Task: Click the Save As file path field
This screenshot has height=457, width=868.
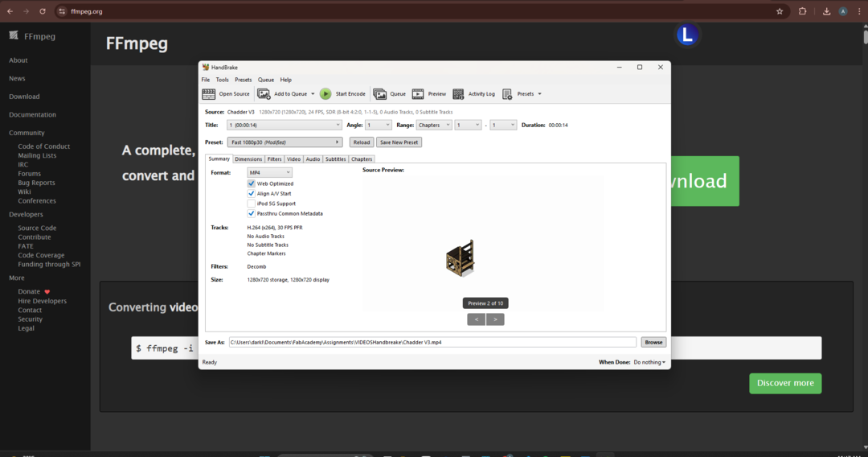Action: tap(432, 342)
